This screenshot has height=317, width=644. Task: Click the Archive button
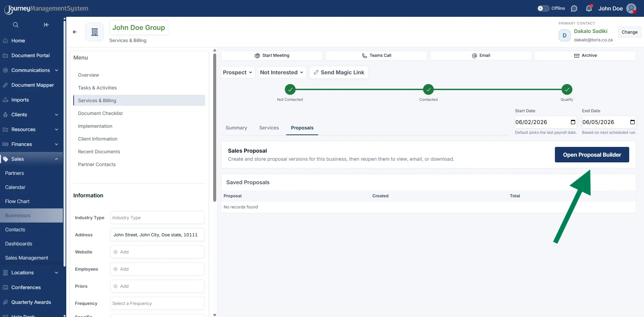click(x=585, y=55)
